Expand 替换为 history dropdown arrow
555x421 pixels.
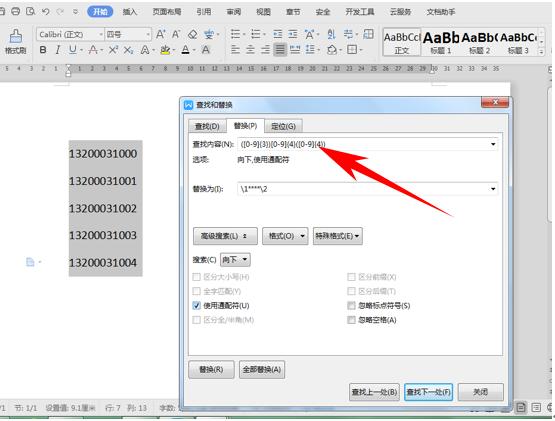pyautogui.click(x=493, y=189)
